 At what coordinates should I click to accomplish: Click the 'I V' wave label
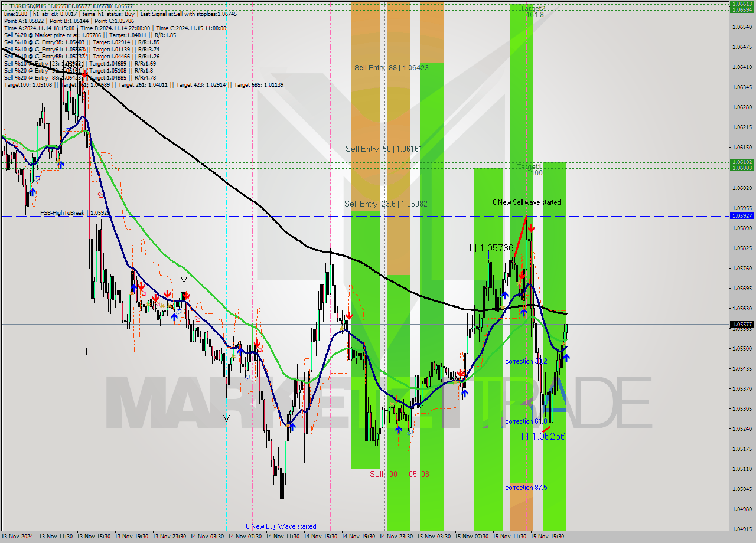tap(181, 280)
